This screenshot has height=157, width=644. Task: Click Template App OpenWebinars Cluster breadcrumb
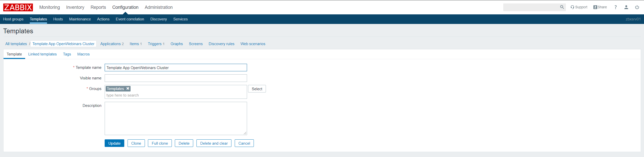[x=63, y=44]
